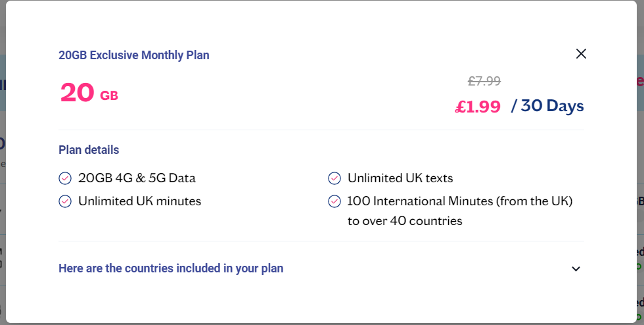Close the 20GB plan details dialog
This screenshot has height=325, width=644.
(581, 53)
